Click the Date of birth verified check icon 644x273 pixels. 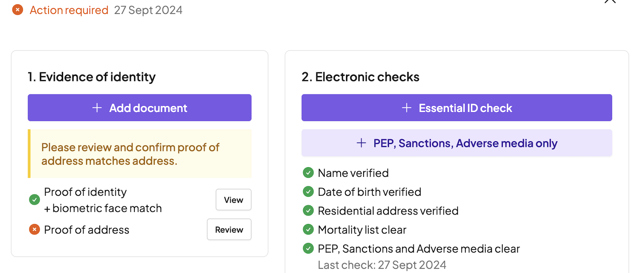[308, 192]
